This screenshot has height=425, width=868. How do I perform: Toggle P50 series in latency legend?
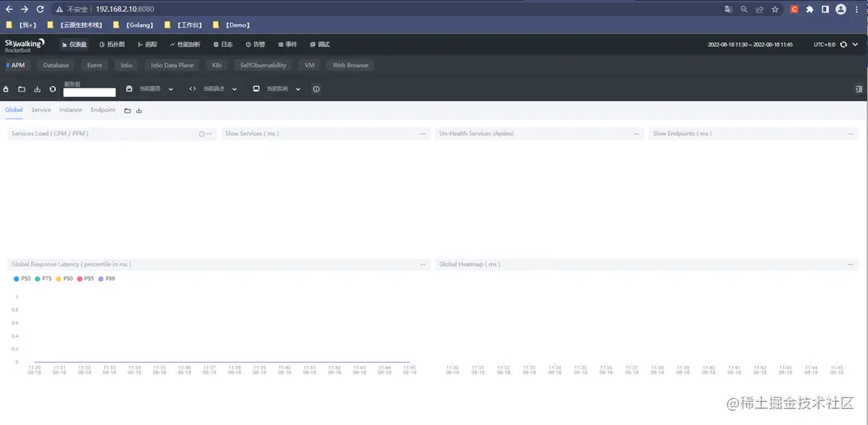22,279
